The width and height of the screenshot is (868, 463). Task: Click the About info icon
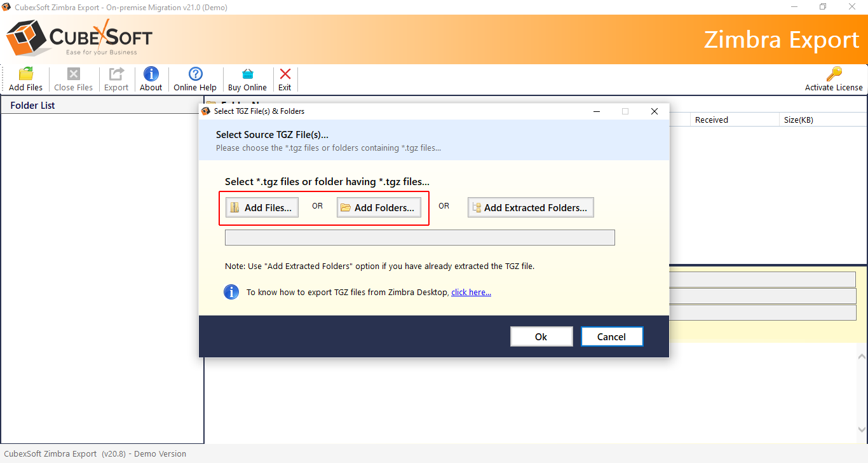coord(151,74)
